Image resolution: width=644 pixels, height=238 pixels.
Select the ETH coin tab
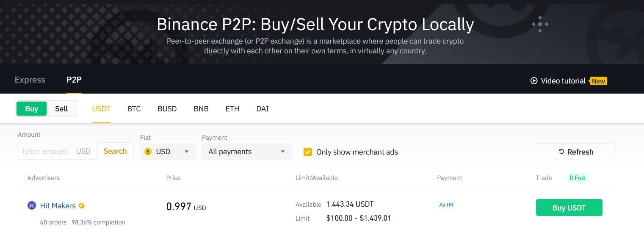pyautogui.click(x=232, y=109)
